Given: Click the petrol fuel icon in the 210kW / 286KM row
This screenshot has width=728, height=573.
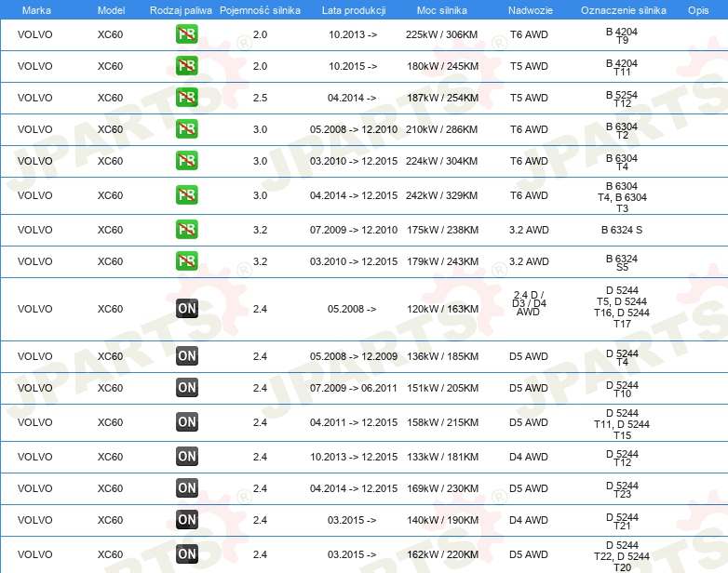Looking at the screenshot, I should [186, 129].
